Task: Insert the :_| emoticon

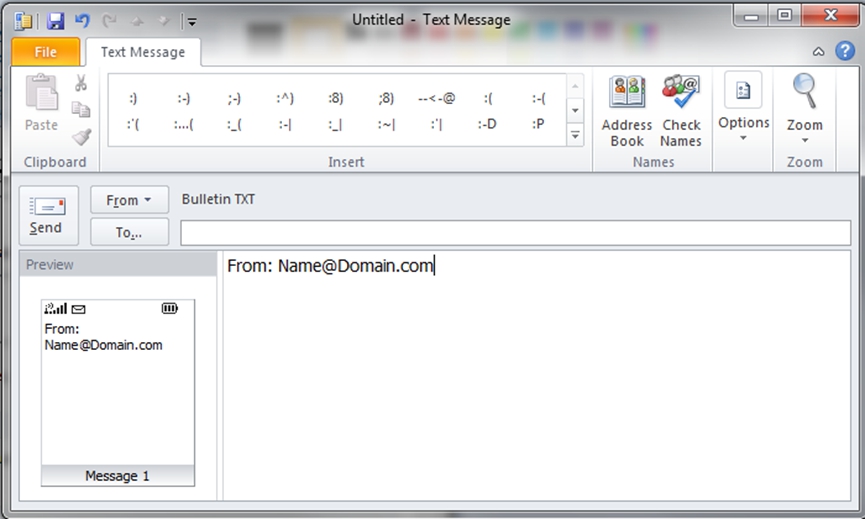Action: coord(335,124)
